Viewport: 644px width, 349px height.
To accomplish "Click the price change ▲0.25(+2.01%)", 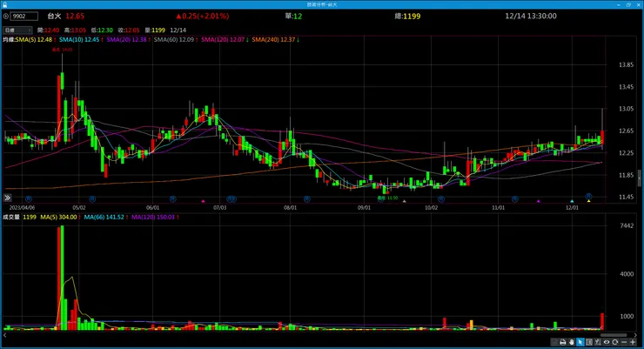I will pyautogui.click(x=203, y=16).
